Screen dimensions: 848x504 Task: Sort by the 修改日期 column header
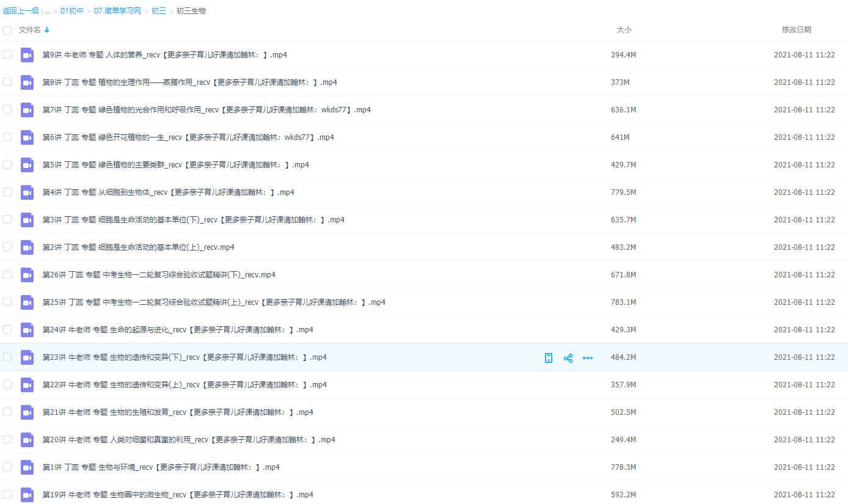(797, 30)
